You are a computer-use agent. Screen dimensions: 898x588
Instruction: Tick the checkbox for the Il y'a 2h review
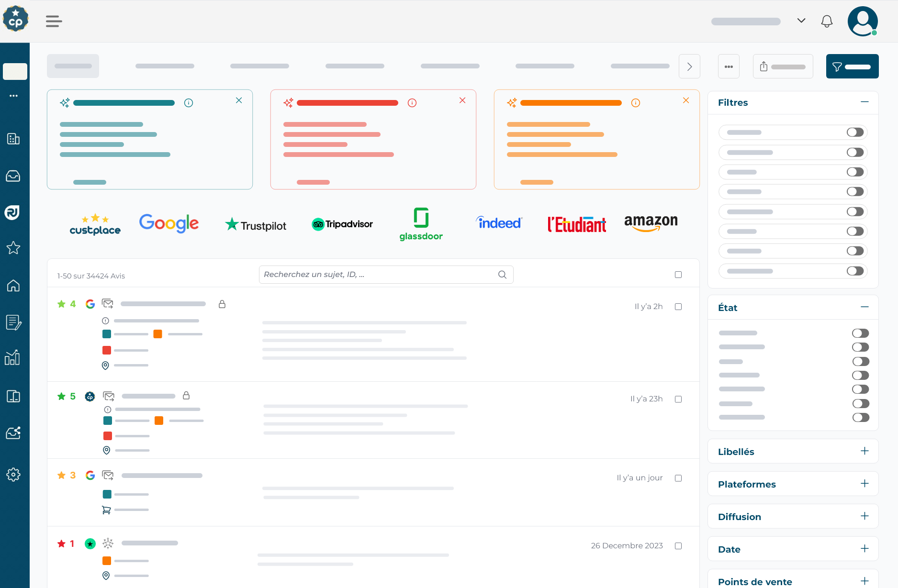pos(678,307)
